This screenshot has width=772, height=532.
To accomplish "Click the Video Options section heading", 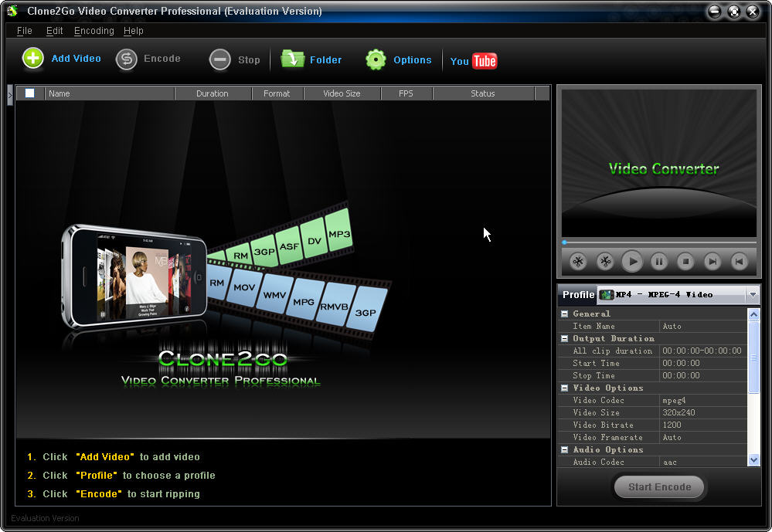I will [x=608, y=388].
